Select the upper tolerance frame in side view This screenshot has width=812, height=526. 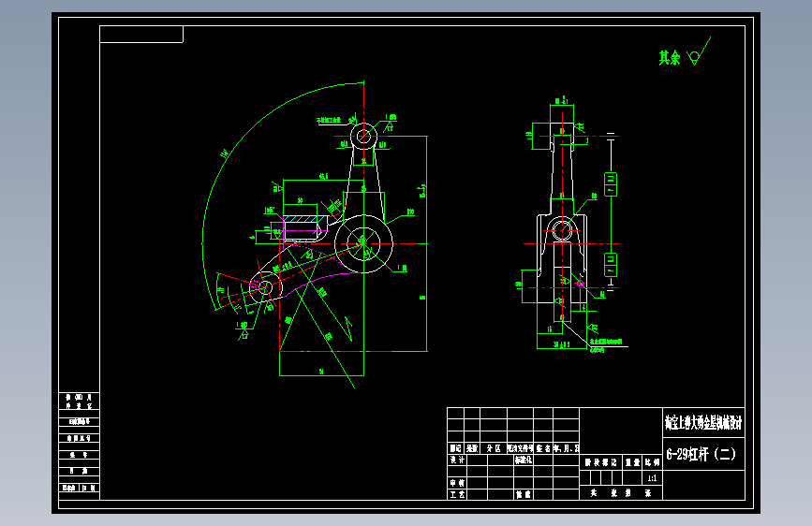(611, 183)
